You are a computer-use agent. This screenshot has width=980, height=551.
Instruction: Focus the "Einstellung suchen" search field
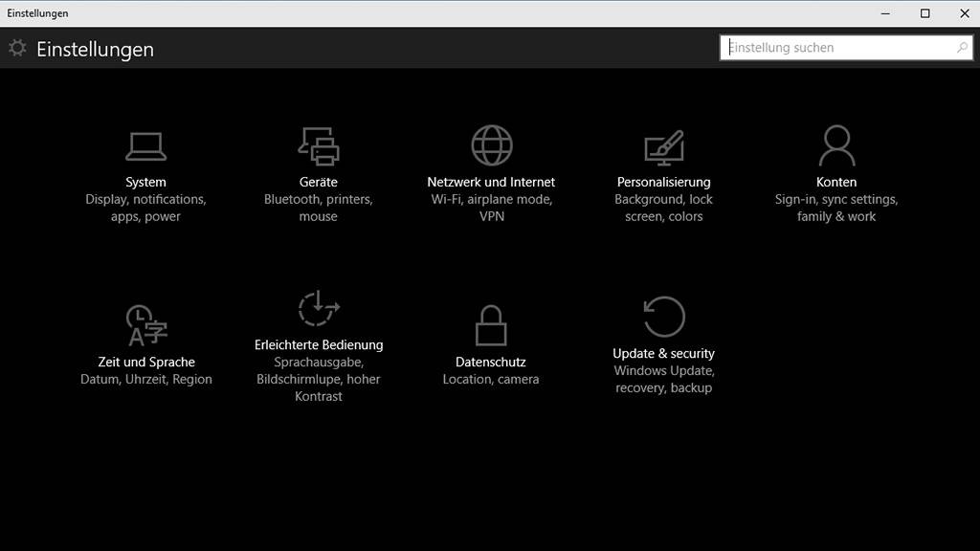(x=837, y=48)
